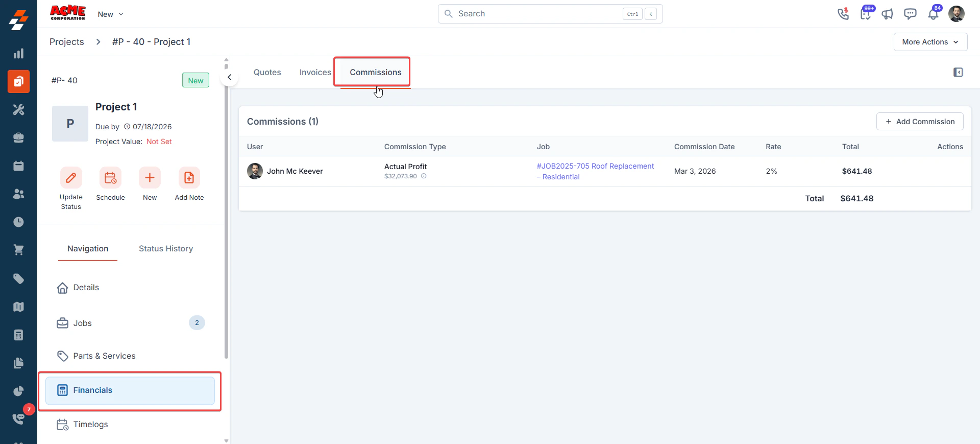Switch to the Invoices tab
The width and height of the screenshot is (980, 444).
(x=315, y=73)
